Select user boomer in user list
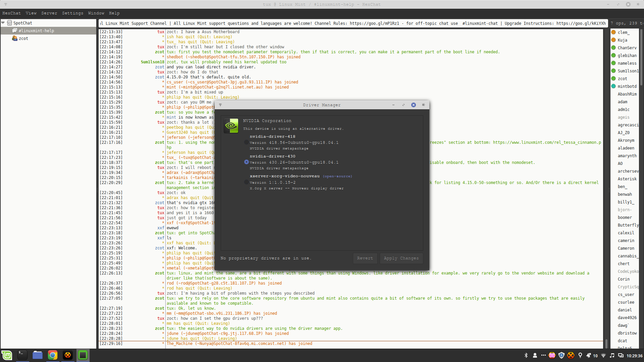The image size is (644, 362). [625, 217]
